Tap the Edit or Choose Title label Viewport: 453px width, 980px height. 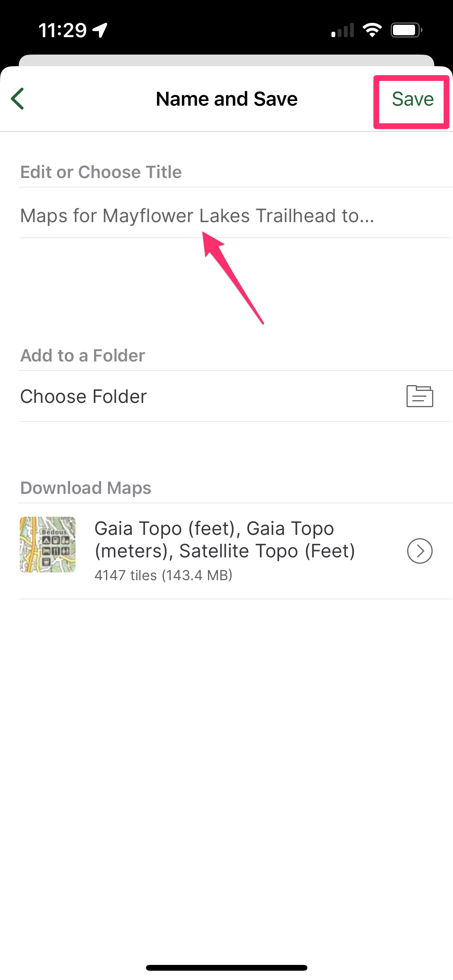[x=101, y=172]
